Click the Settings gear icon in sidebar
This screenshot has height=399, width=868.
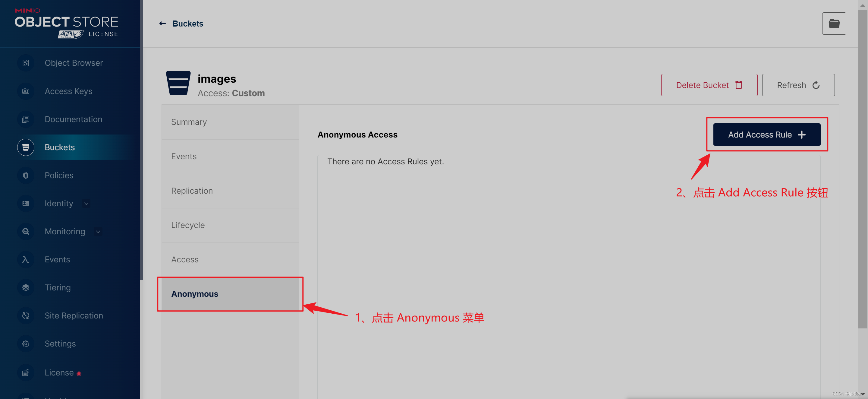[x=25, y=344]
